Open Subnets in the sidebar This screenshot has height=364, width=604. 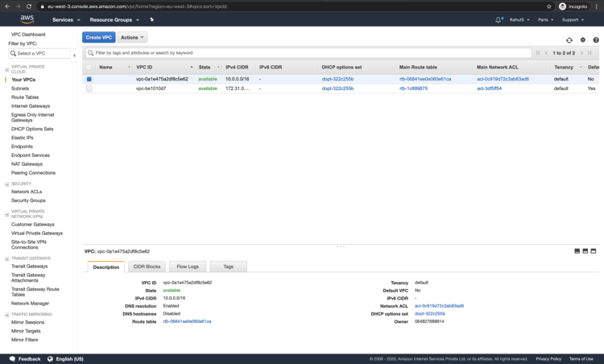20,89
